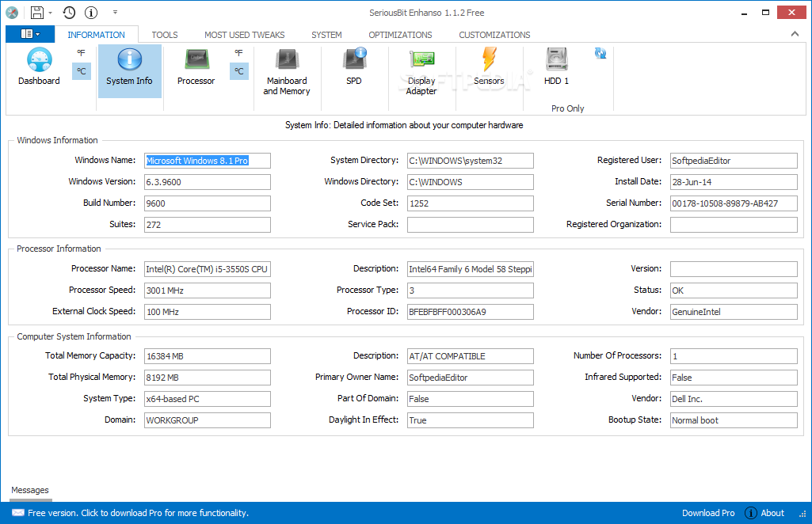Click the Suites field
Viewport: 812px width, 524px height.
[x=207, y=225]
